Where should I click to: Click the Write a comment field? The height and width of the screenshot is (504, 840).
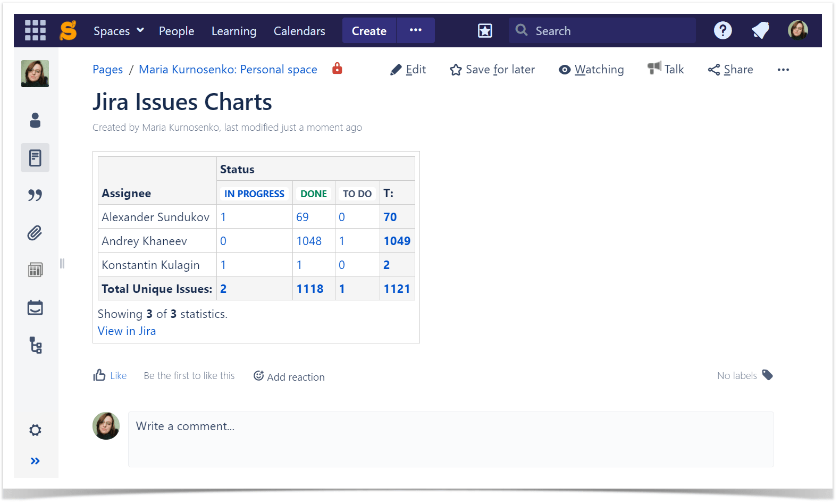pyautogui.click(x=451, y=439)
